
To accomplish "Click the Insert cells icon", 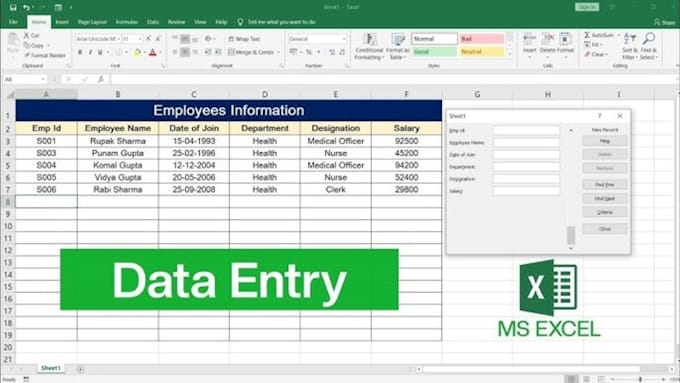I will point(530,40).
